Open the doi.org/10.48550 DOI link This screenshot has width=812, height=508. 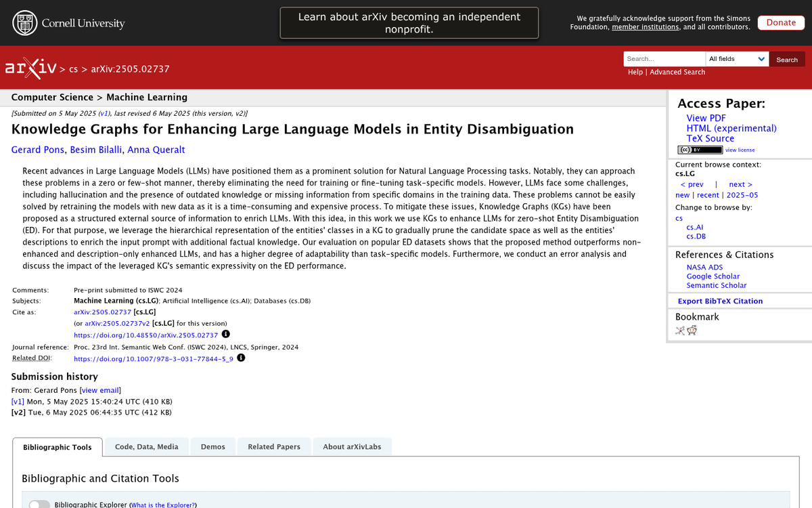click(x=145, y=335)
